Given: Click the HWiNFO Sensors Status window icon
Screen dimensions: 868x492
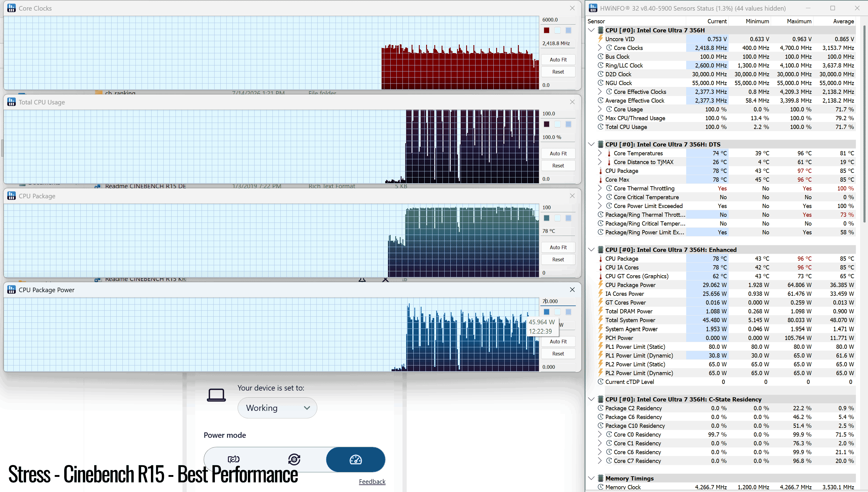Looking at the screenshot, I should tap(593, 8).
